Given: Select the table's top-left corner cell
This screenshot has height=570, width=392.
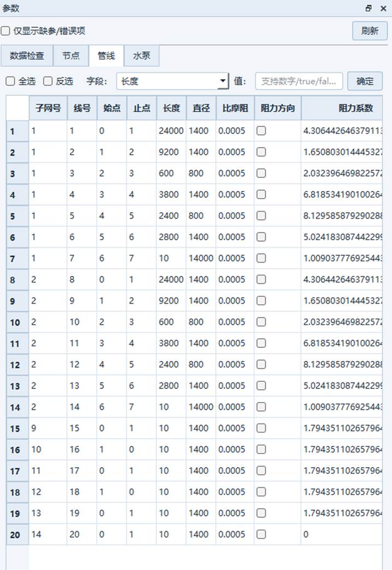Looking at the screenshot, I should [17, 108].
